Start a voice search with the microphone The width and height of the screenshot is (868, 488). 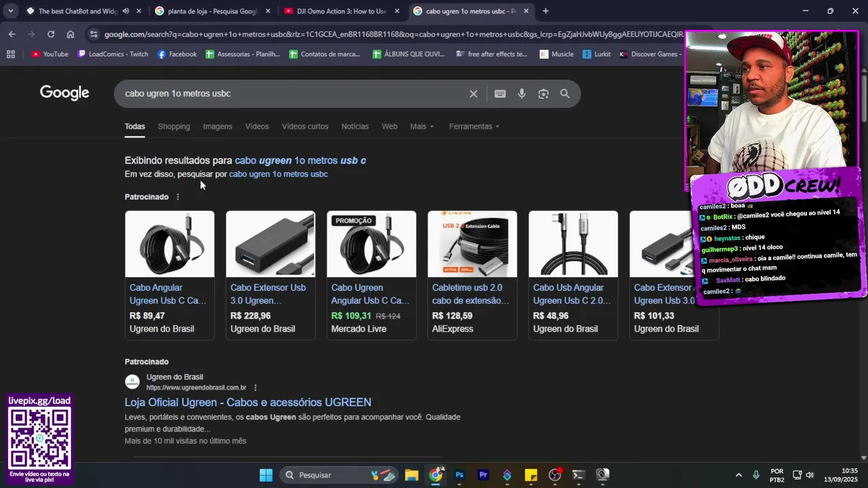(x=521, y=94)
